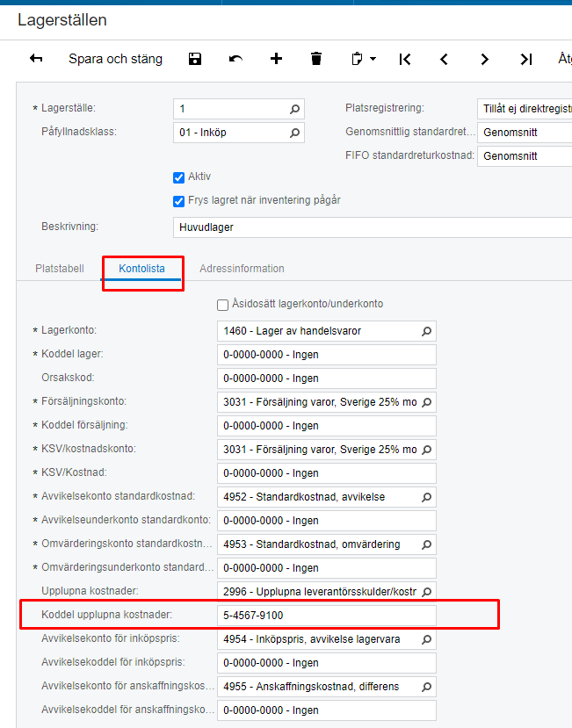The height and width of the screenshot is (728, 572).
Task: Edit the Koddel upplupna kostnader field
Action: [326, 614]
